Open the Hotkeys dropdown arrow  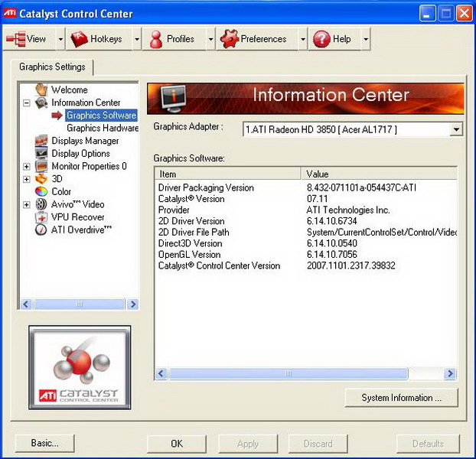click(x=137, y=39)
